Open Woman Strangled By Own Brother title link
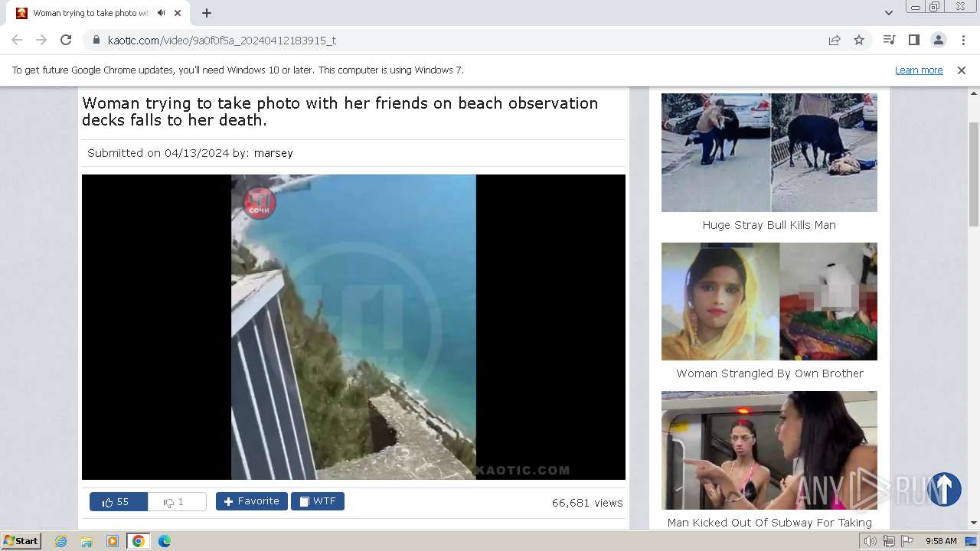This screenshot has width=980, height=551. pyautogui.click(x=769, y=373)
